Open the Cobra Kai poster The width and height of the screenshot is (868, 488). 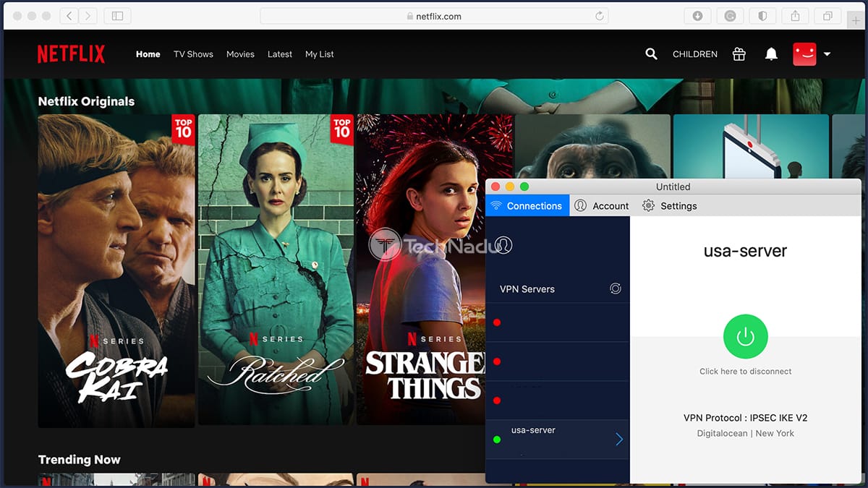(116, 270)
